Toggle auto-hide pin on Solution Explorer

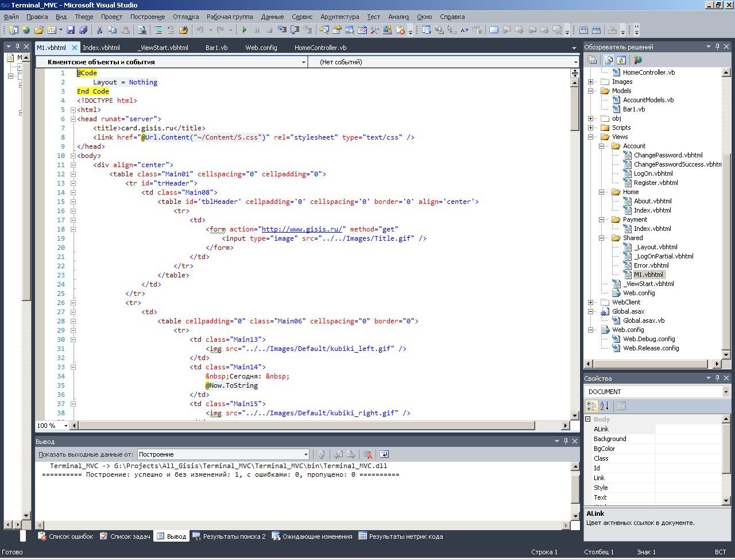tap(717, 47)
